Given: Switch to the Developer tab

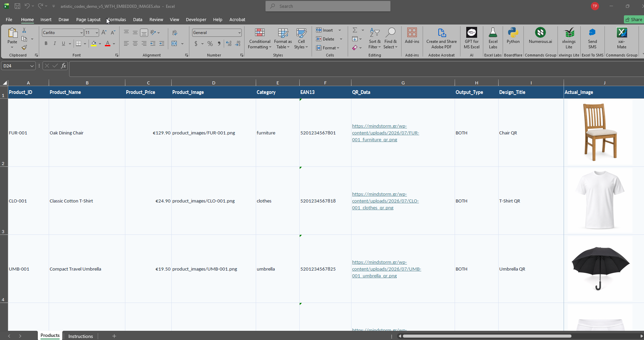Looking at the screenshot, I should [x=196, y=19].
